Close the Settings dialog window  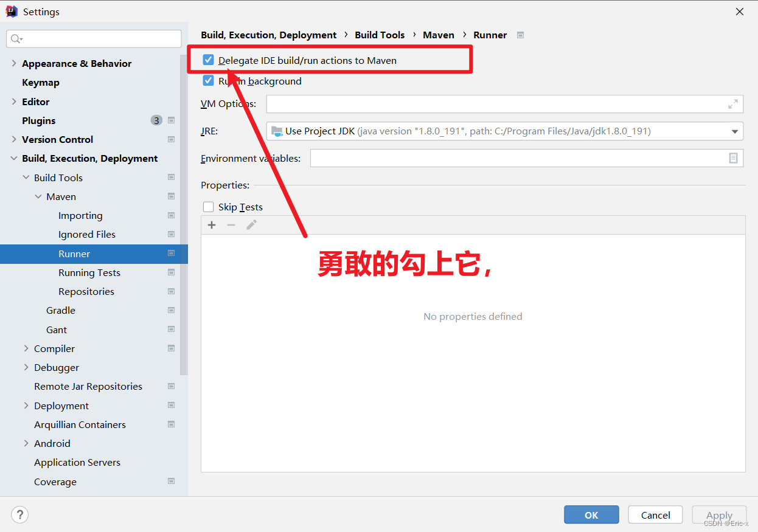[740, 12]
